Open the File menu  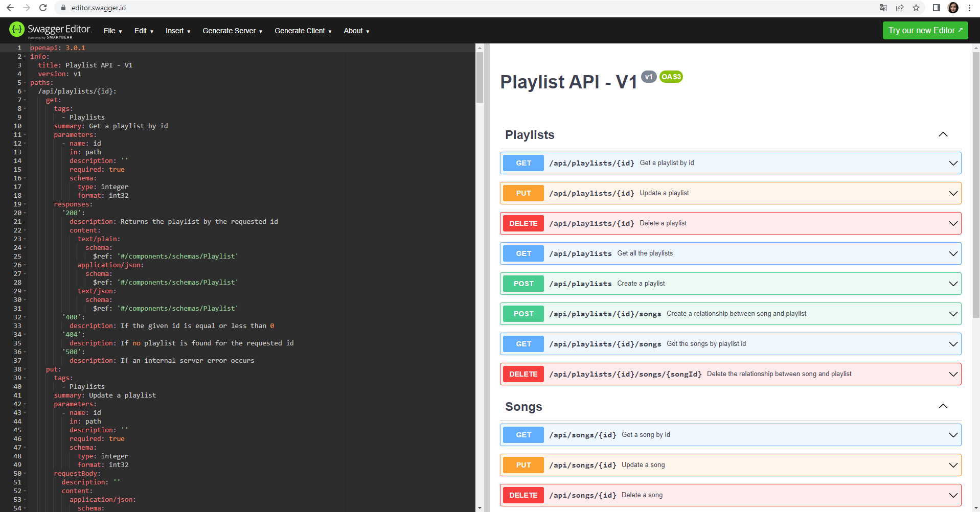112,31
